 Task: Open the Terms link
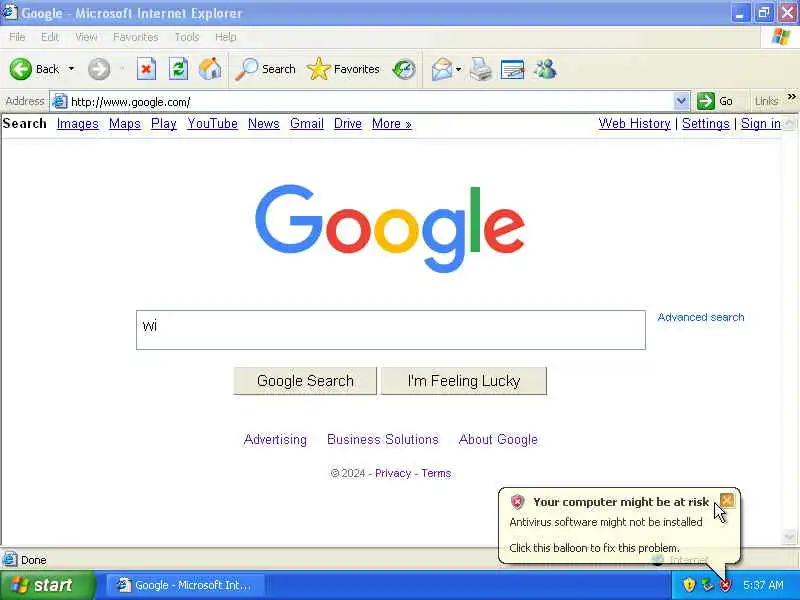(436, 473)
